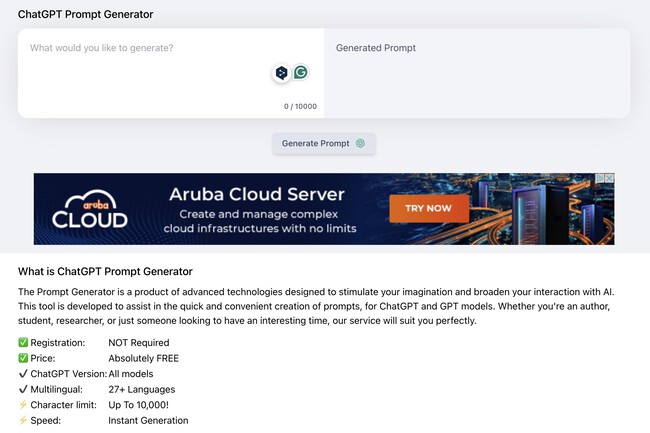Click the green checkmark beside Price
Image resolution: width=650 pixels, height=433 pixels.
24,358
